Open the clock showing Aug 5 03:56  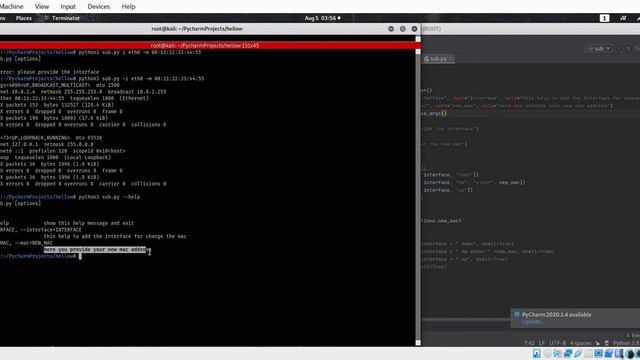(x=322, y=18)
